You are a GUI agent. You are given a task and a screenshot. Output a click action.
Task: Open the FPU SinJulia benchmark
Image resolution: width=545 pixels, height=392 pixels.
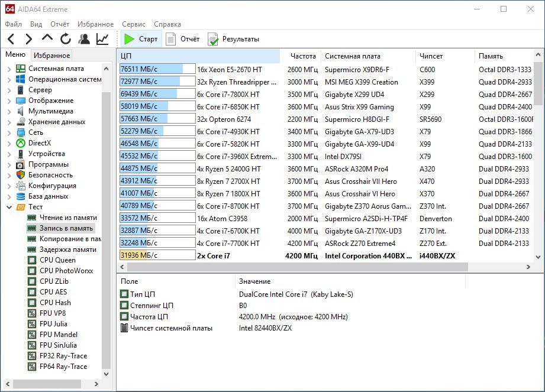58,345
